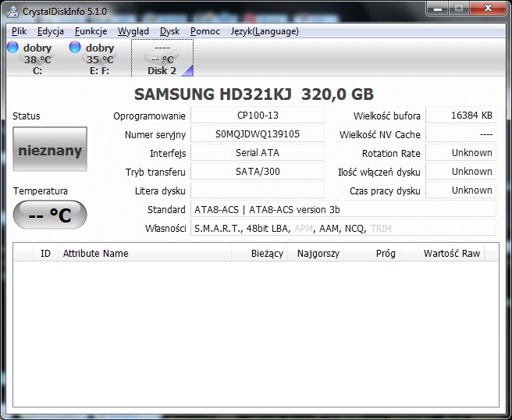Click the Próg column header

[372, 254]
